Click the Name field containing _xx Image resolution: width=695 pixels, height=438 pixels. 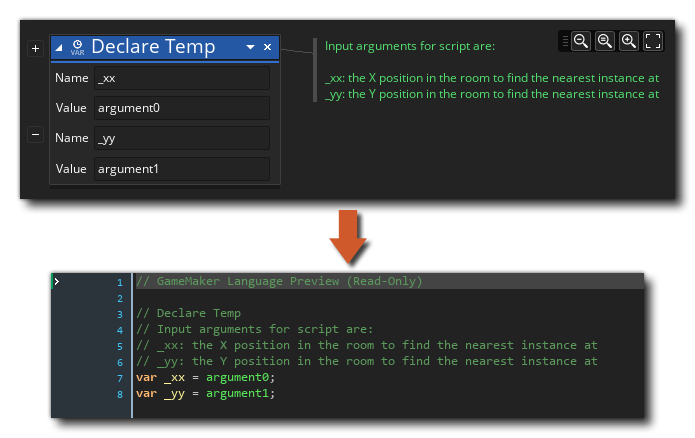point(181,78)
